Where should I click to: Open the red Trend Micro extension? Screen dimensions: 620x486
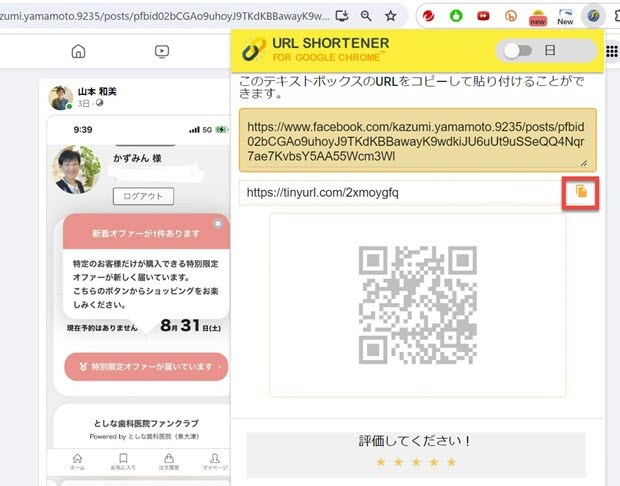tap(428, 16)
